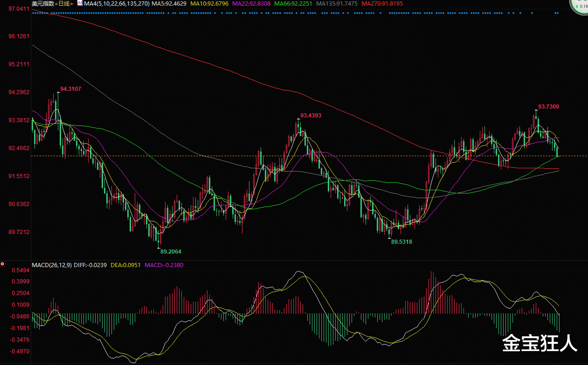Click the DEA:0.0951 value label
This screenshot has width=588, height=365.
tap(125, 265)
